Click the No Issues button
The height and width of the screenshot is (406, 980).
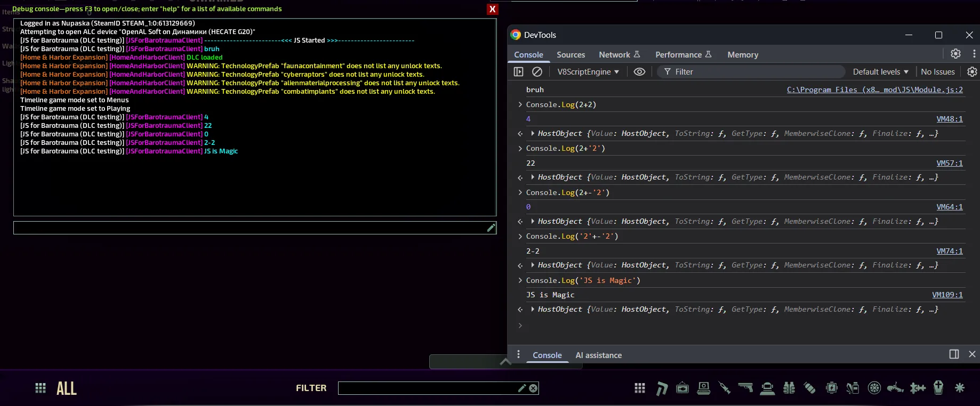click(x=937, y=71)
